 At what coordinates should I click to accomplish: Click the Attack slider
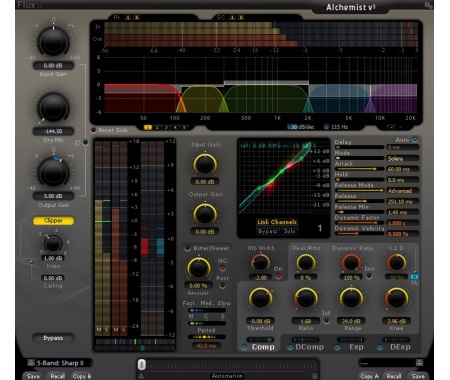(359, 169)
